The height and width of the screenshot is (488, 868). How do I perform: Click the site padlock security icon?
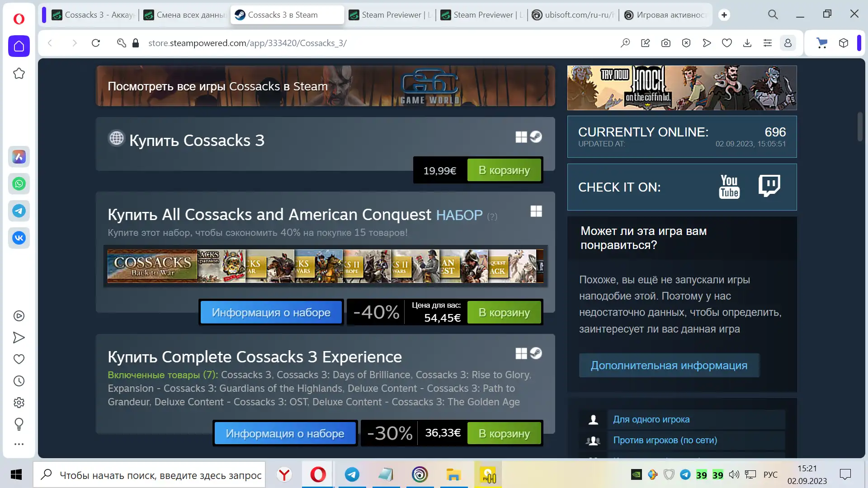click(136, 43)
